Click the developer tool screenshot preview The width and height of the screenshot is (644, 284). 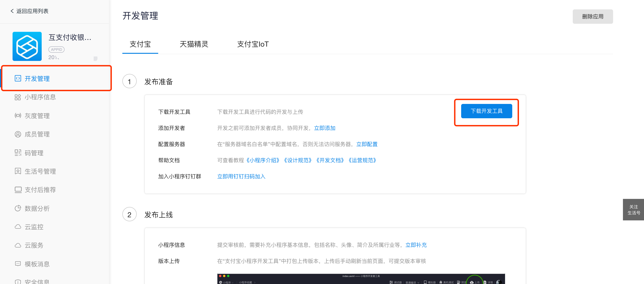pos(361,279)
